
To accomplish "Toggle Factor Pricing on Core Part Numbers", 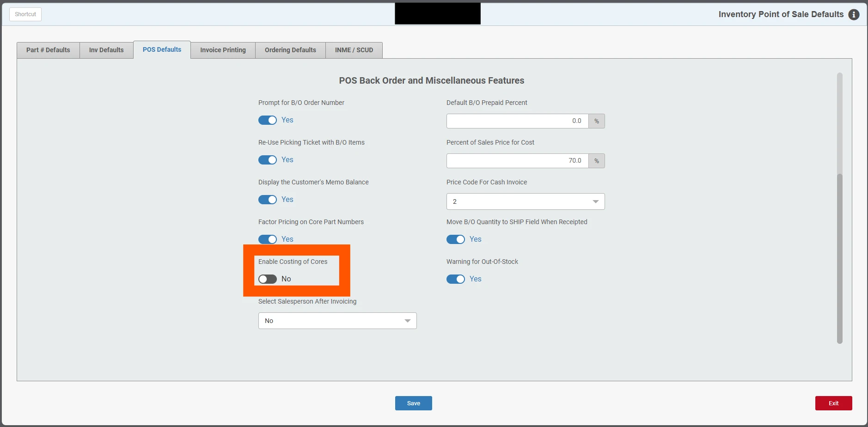I will point(268,239).
